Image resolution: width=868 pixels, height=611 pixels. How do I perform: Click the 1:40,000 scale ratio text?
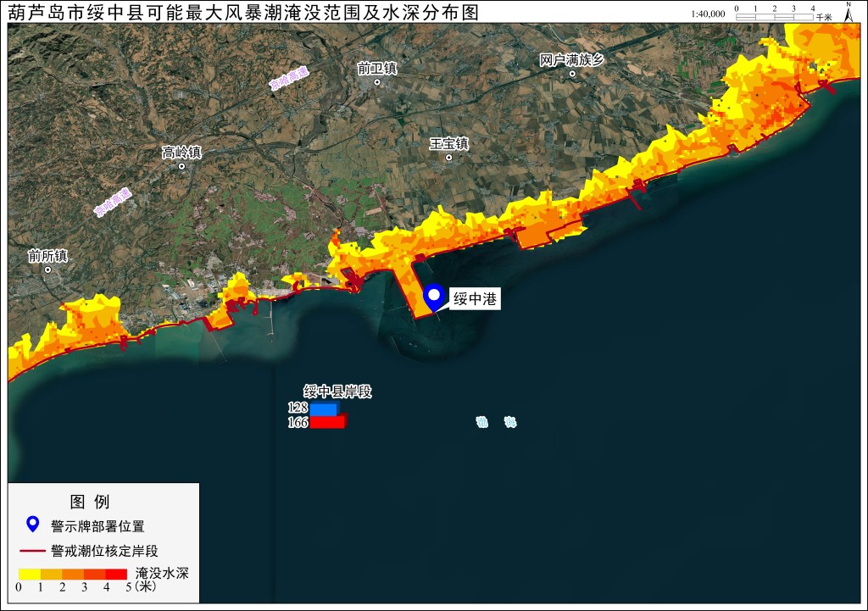(708, 14)
